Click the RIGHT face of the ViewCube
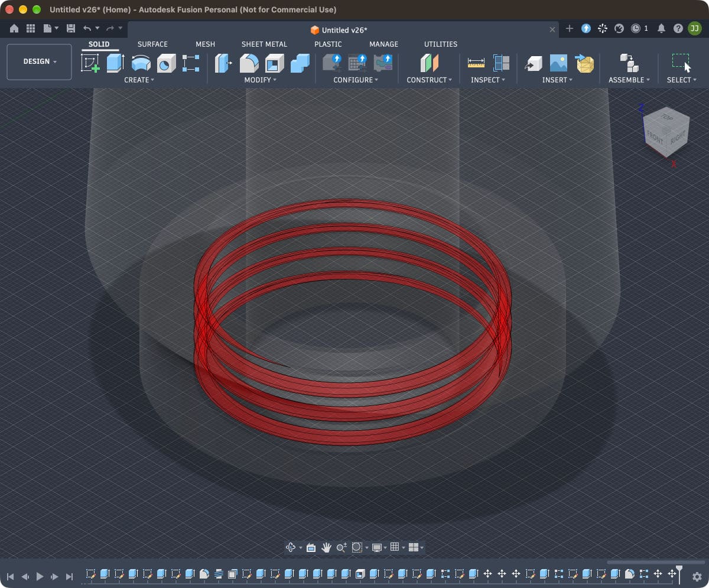 [x=678, y=138]
